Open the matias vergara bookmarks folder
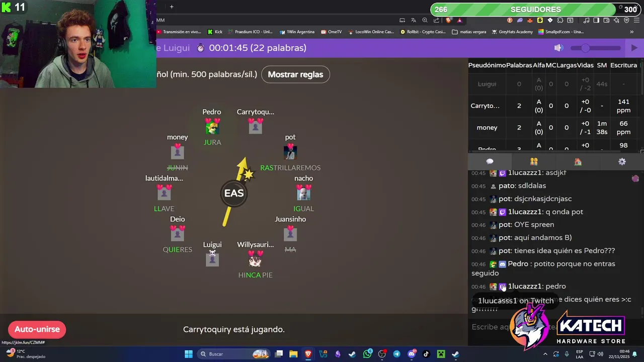Screen dimensions: 644x362 [469, 32]
